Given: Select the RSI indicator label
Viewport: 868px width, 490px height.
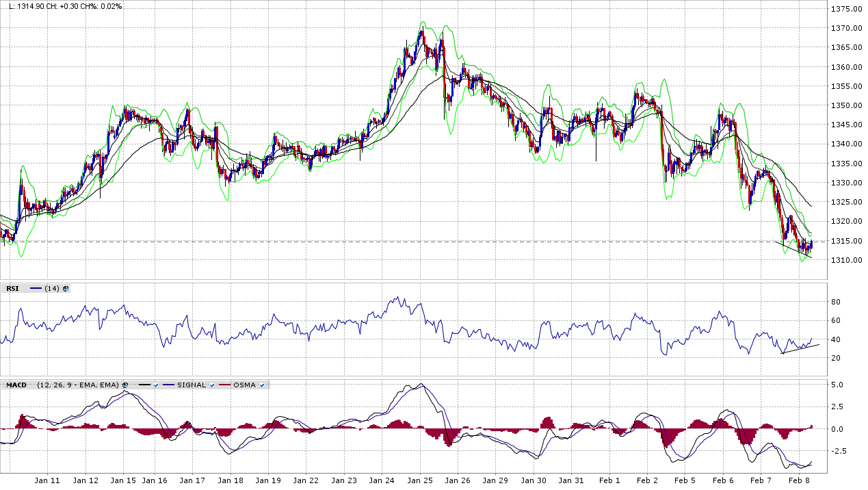Looking at the screenshot, I should click(x=12, y=289).
